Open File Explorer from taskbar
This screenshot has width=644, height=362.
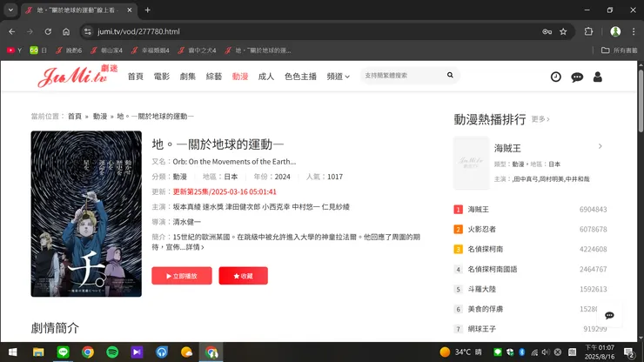pyautogui.click(x=38, y=352)
